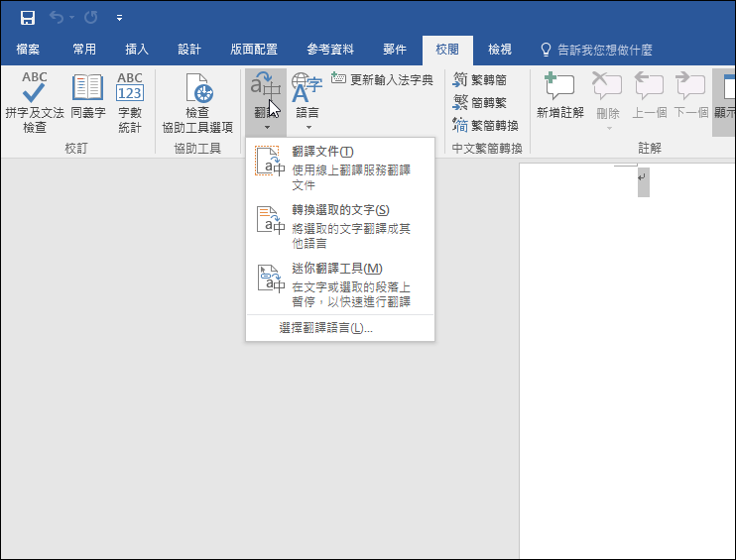Select the 校閱 tab
This screenshot has width=736, height=560.
pos(447,50)
